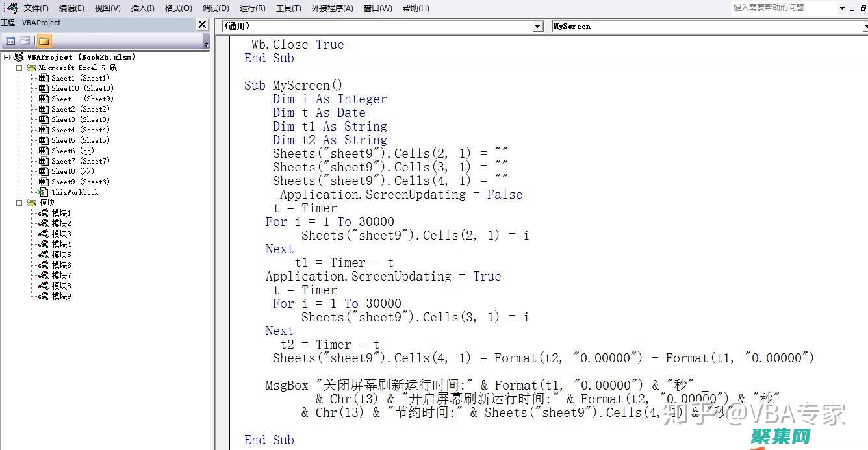Open the (通用) object dropdown

(537, 26)
